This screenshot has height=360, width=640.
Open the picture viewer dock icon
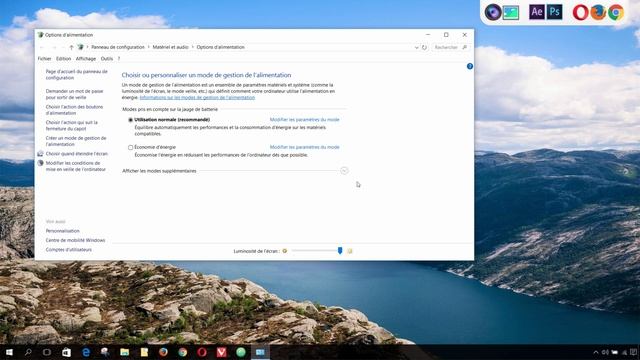[511, 13]
